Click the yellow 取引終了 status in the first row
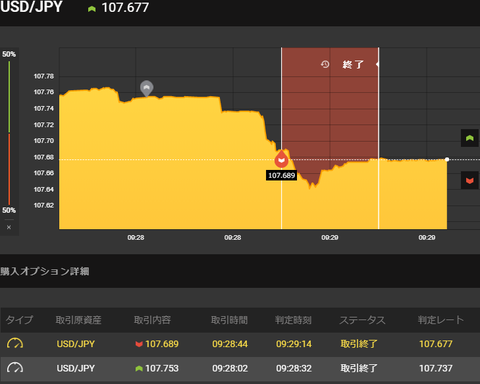This screenshot has width=480, height=384. (359, 344)
